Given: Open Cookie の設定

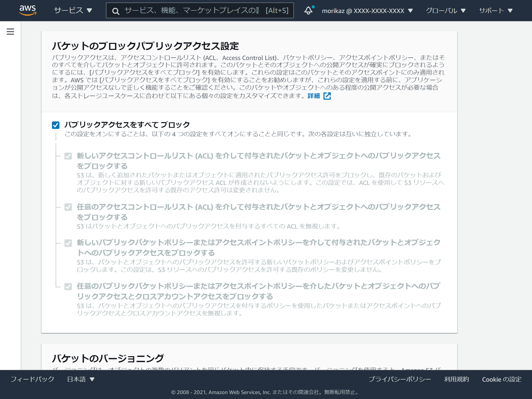Looking at the screenshot, I should (x=501, y=379).
